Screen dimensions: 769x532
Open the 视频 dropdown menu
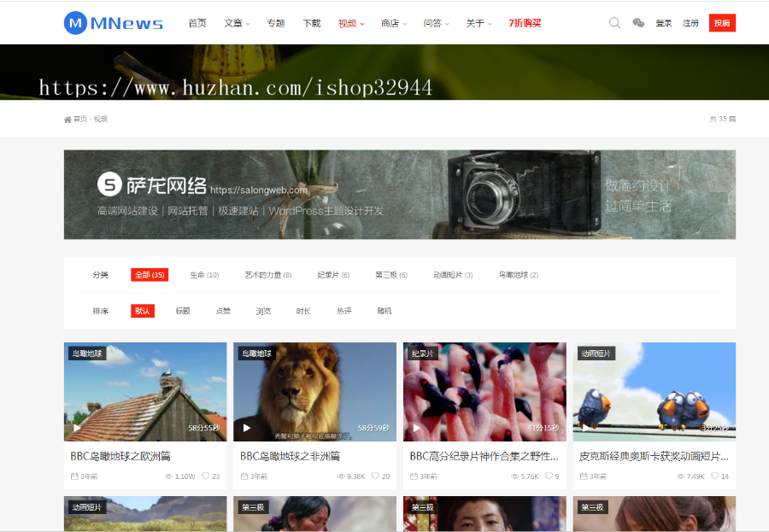pos(347,22)
